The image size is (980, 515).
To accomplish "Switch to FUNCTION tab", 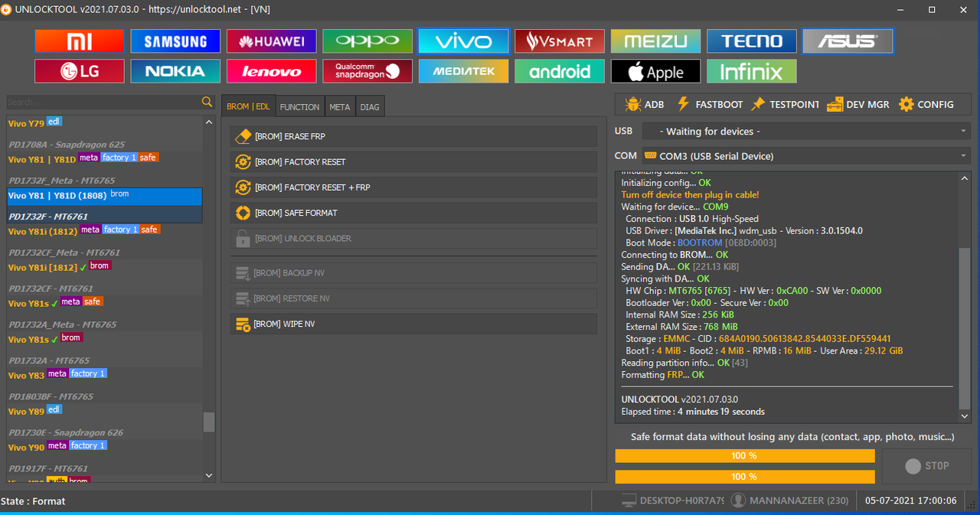I will 300,107.
